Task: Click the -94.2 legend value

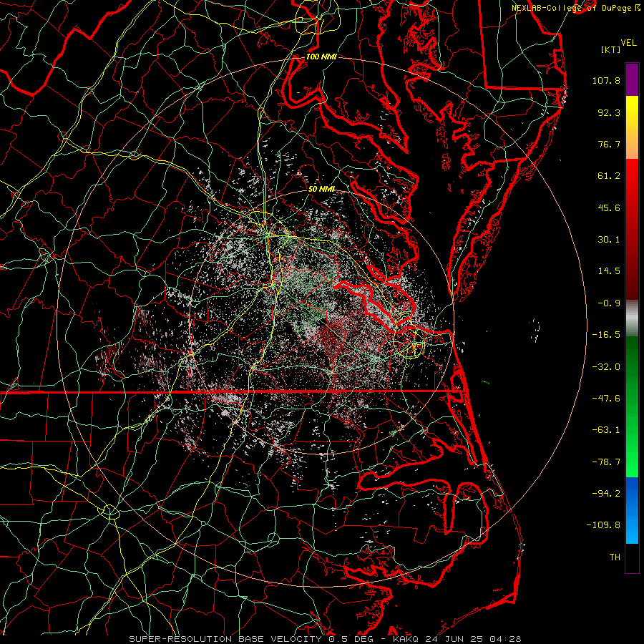Action: 606,494
